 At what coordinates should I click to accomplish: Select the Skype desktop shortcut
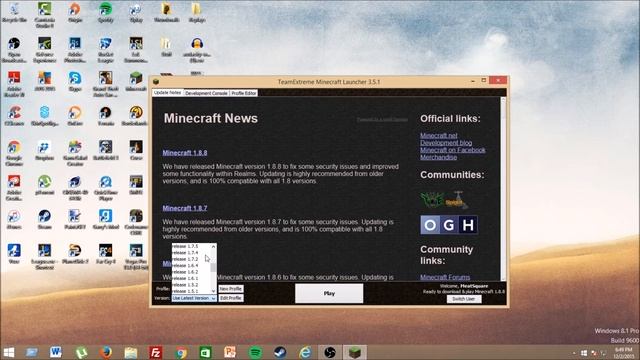pos(75,82)
